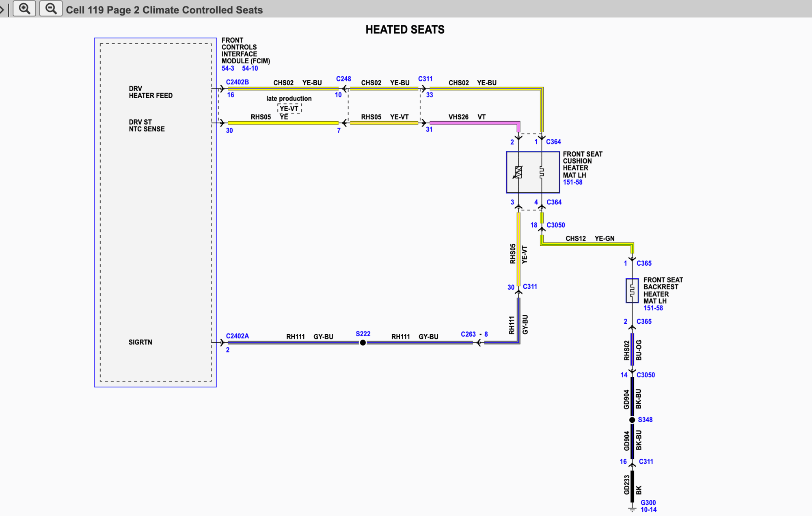Click splice S222 label

[363, 334]
